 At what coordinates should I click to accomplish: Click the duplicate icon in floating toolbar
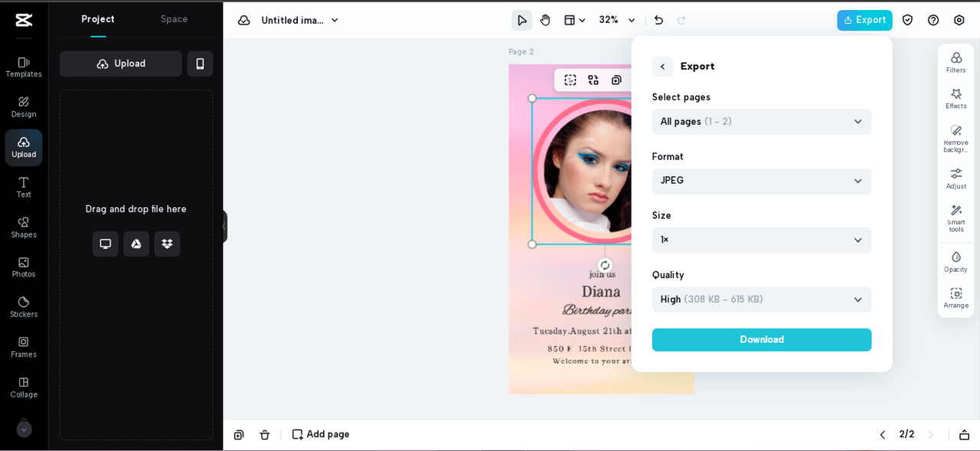[616, 80]
